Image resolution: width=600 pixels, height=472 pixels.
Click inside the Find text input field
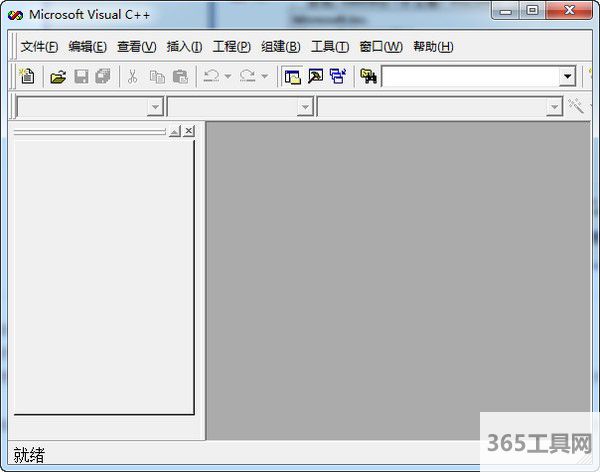pyautogui.click(x=468, y=77)
